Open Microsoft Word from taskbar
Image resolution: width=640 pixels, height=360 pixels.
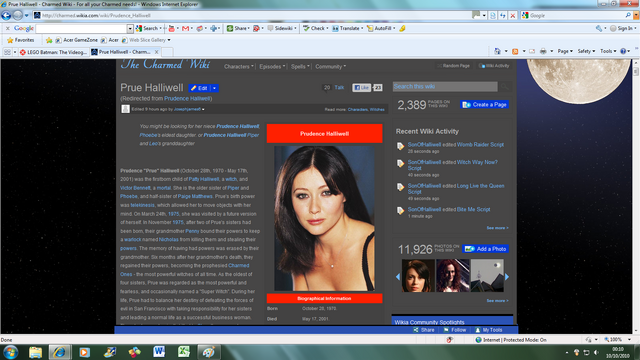159,352
